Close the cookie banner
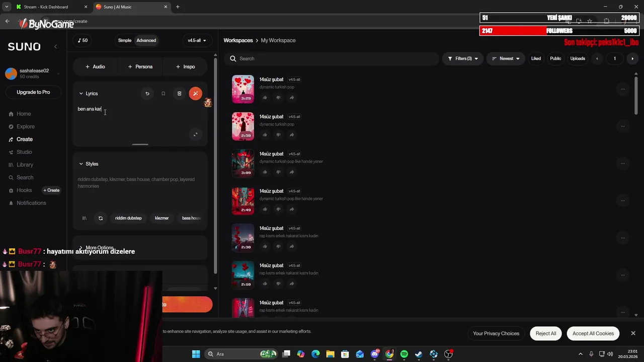Viewport: 644px width, 362px height. pyautogui.click(x=633, y=333)
